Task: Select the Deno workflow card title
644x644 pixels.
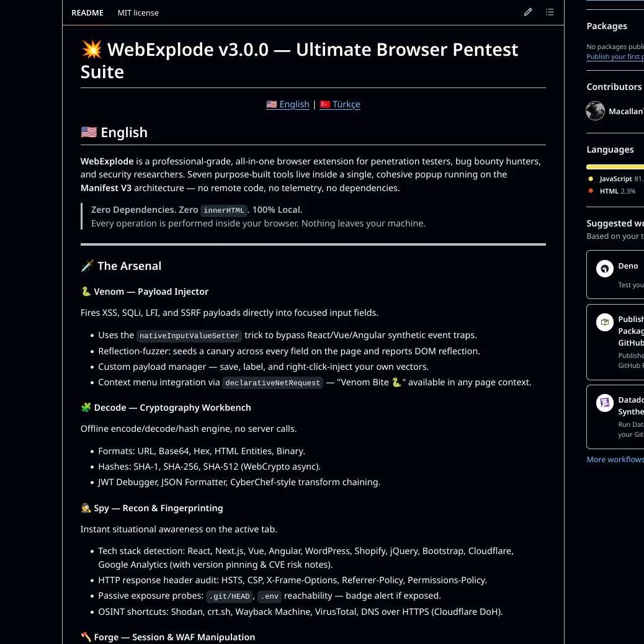Action: coord(628,266)
